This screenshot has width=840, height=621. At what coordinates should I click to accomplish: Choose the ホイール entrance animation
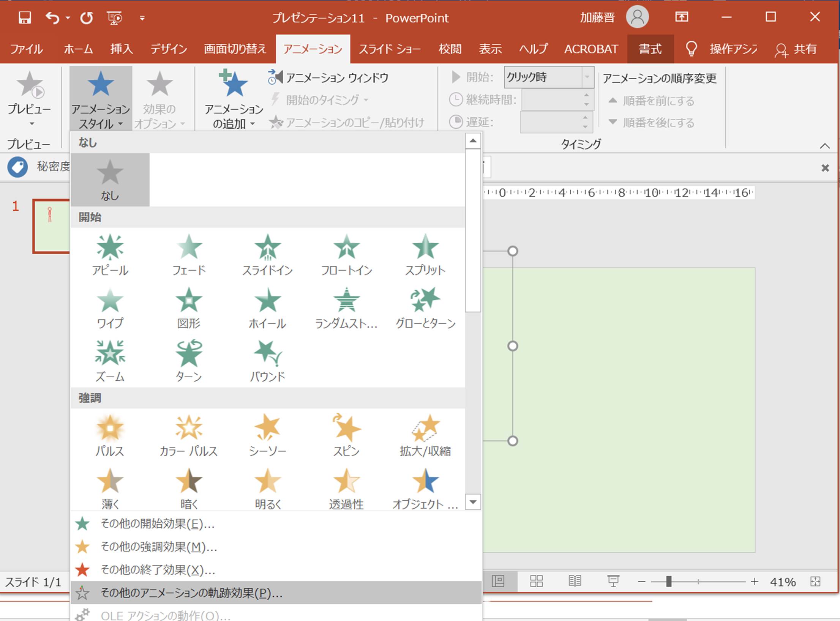point(267,307)
